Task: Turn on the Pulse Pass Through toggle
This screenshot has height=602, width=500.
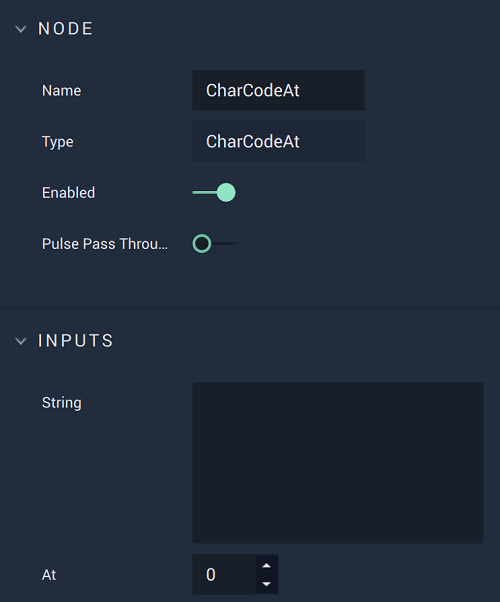Action: 214,243
